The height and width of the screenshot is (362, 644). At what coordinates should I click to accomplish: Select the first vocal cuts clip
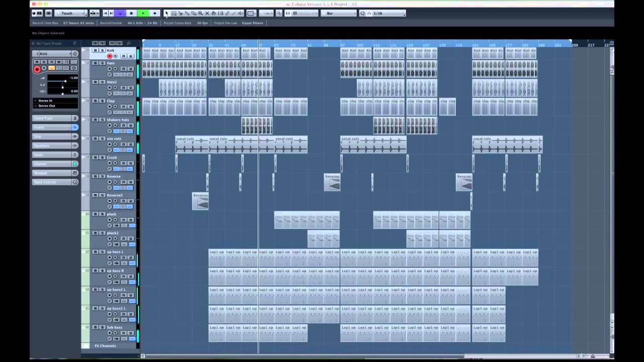(192, 145)
